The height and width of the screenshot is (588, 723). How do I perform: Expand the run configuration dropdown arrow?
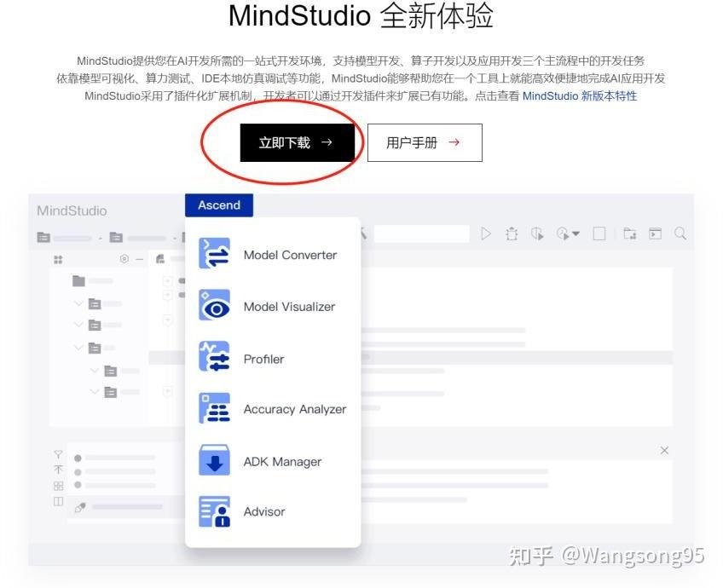pos(576,234)
